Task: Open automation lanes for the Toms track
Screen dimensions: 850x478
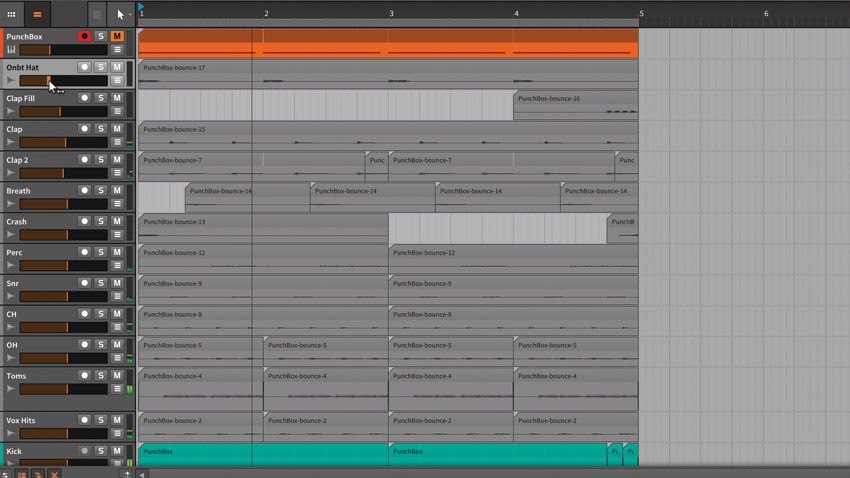Action: click(117, 389)
